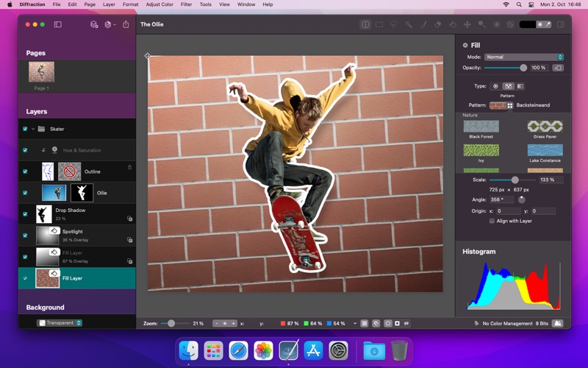This screenshot has width=588, height=368.
Task: Choose the Lake Constance pattern
Action: point(545,151)
